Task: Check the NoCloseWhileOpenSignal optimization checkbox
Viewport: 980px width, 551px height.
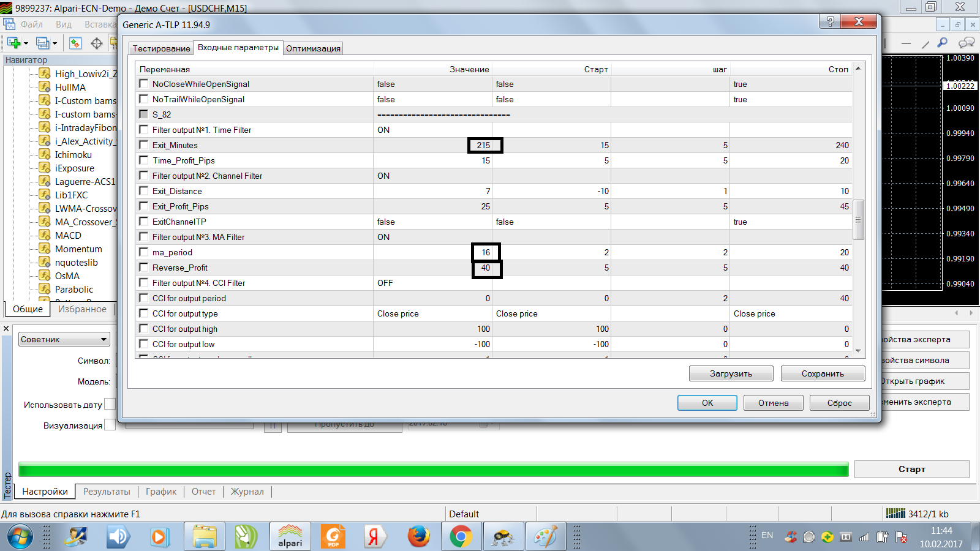Action: (144, 84)
